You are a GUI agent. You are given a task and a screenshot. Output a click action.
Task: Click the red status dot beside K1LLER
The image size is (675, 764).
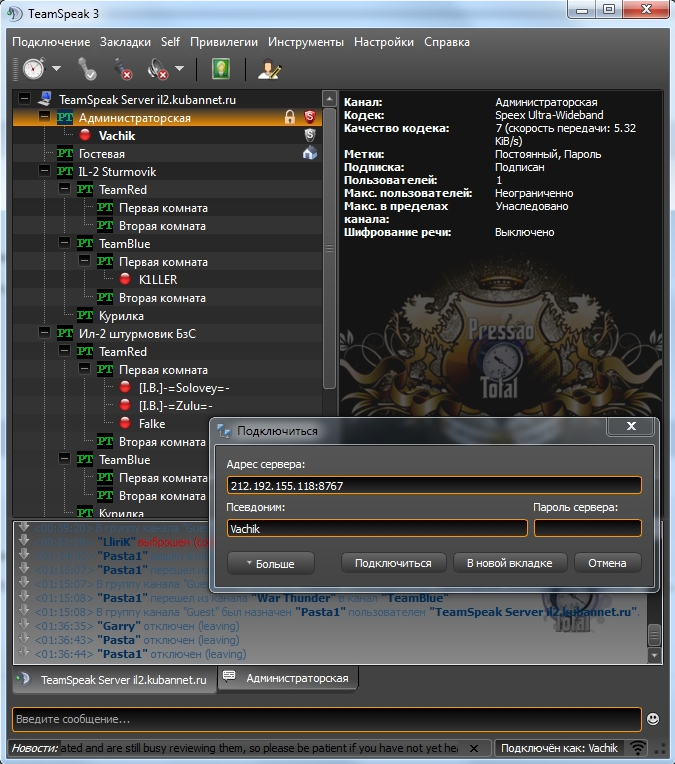tap(125, 279)
